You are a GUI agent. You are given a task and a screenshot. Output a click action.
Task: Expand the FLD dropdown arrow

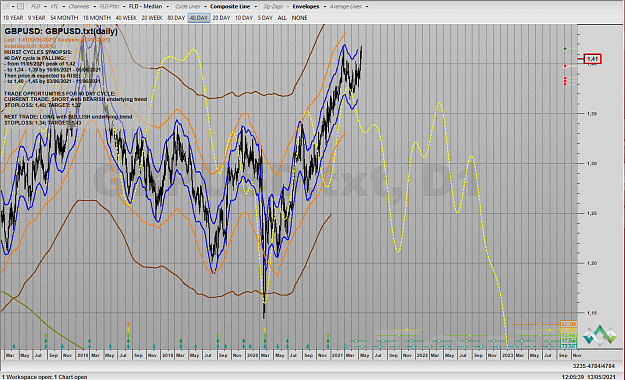45,6
